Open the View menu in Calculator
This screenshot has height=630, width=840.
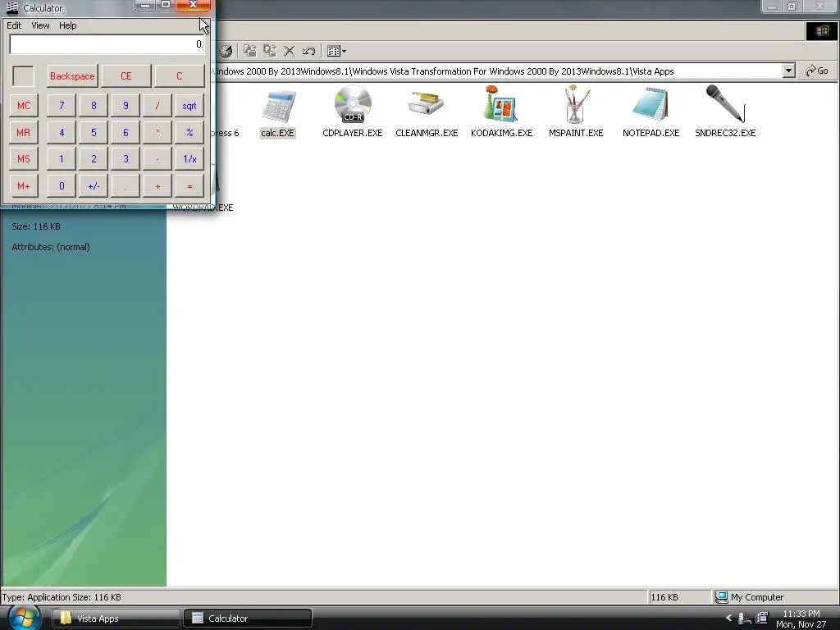(40, 25)
